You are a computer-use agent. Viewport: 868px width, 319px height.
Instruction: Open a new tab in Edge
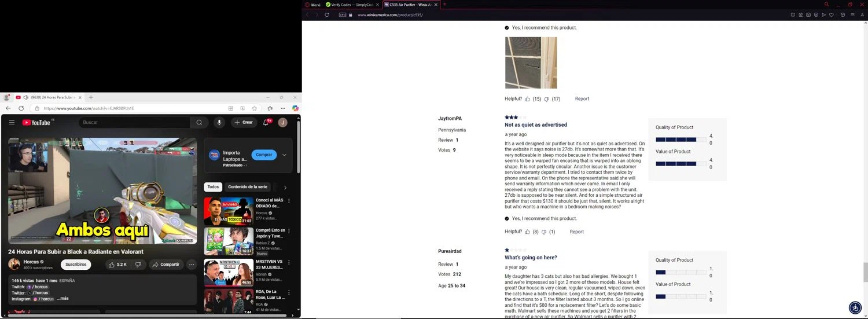[91, 97]
